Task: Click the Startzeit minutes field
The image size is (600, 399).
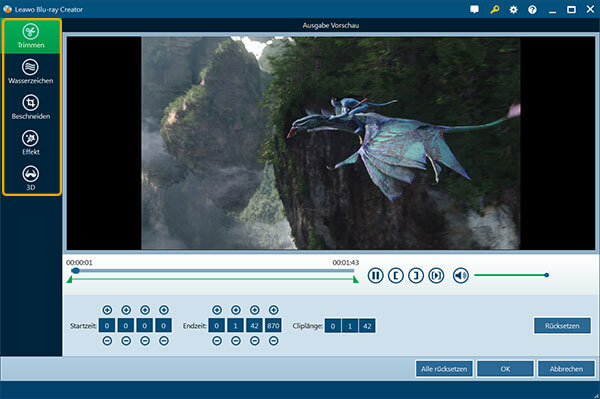Action: [126, 326]
